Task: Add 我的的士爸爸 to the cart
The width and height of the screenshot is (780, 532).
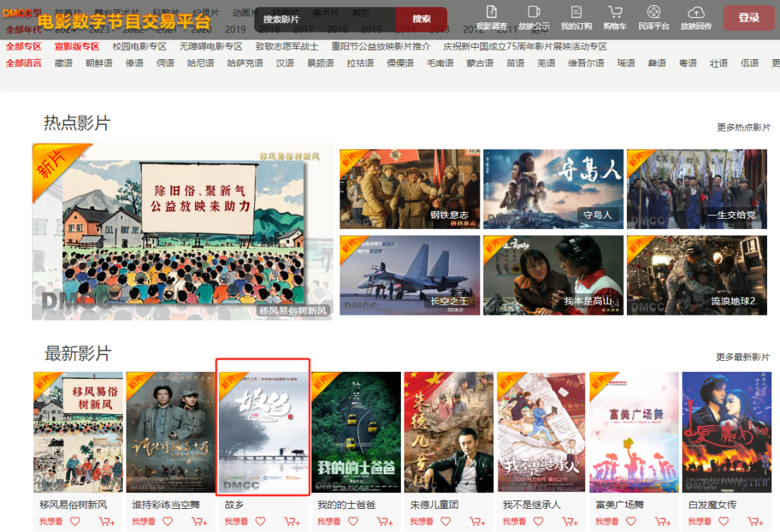Action: click(x=384, y=522)
